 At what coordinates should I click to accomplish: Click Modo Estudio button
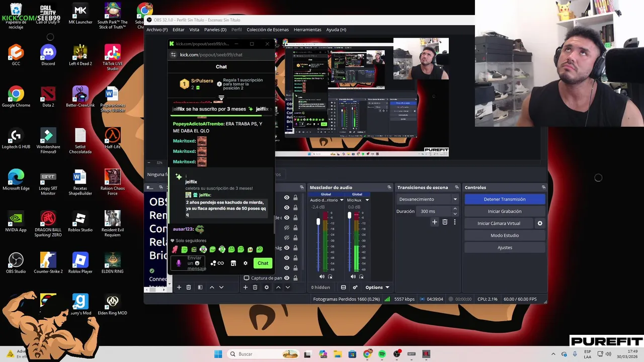(505, 235)
